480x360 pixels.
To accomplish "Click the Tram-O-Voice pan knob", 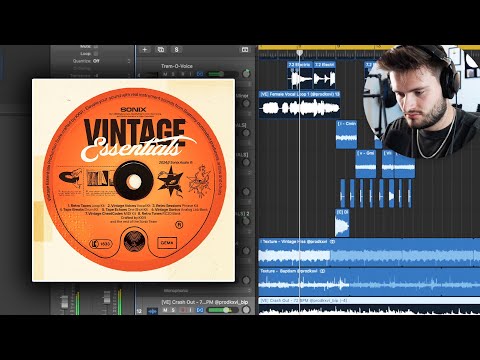I will 246,74.
